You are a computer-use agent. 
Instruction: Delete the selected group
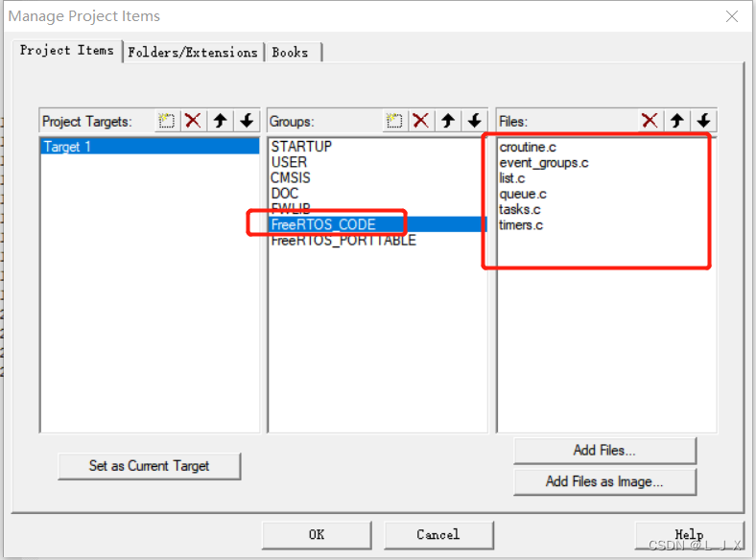(421, 121)
